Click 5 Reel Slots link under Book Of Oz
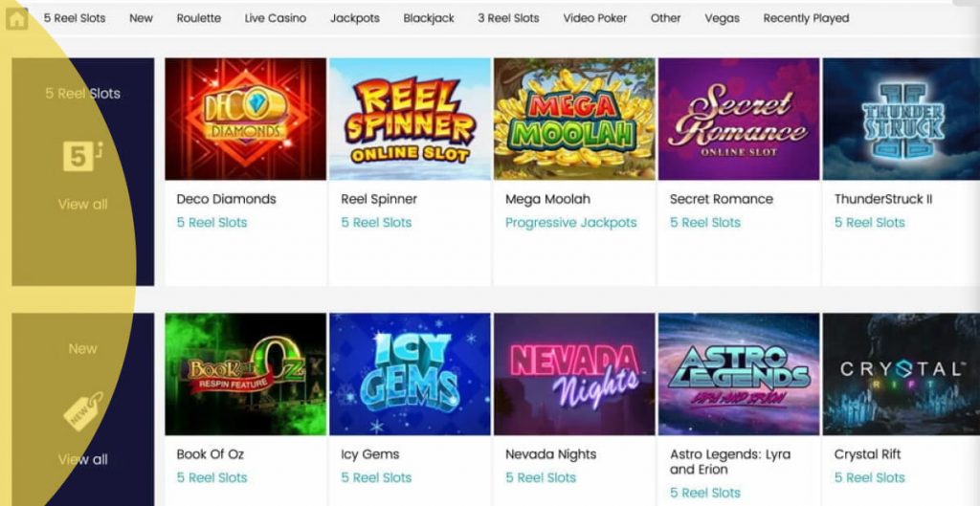 [212, 477]
